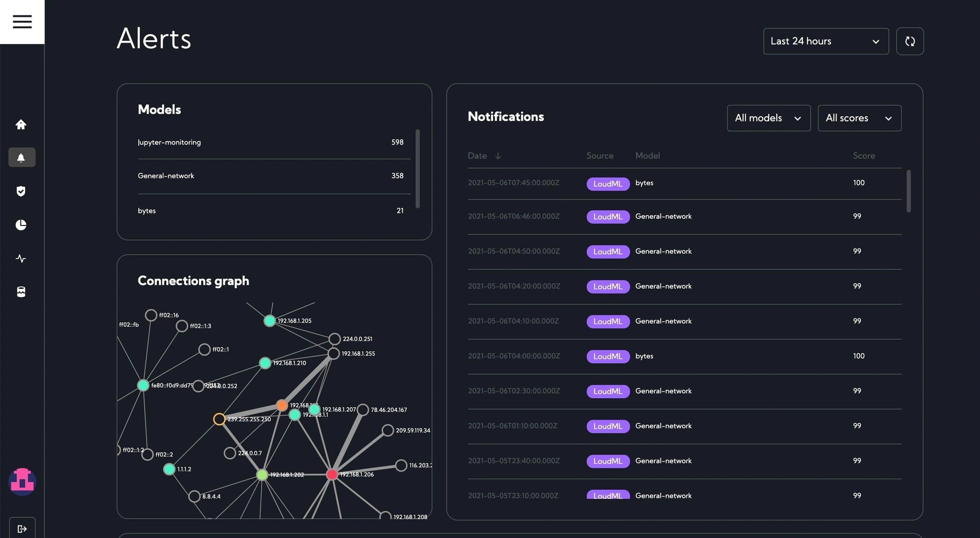This screenshot has height=538, width=980.
Task: Open the shield security icon
Action: click(21, 191)
